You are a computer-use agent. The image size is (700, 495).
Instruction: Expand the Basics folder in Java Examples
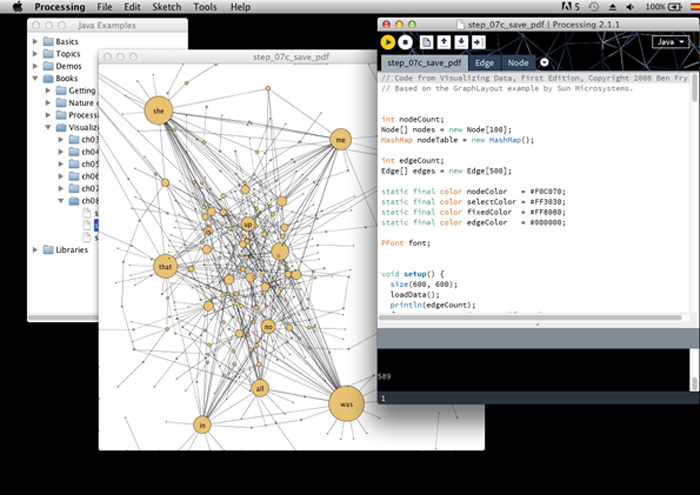tap(35, 42)
